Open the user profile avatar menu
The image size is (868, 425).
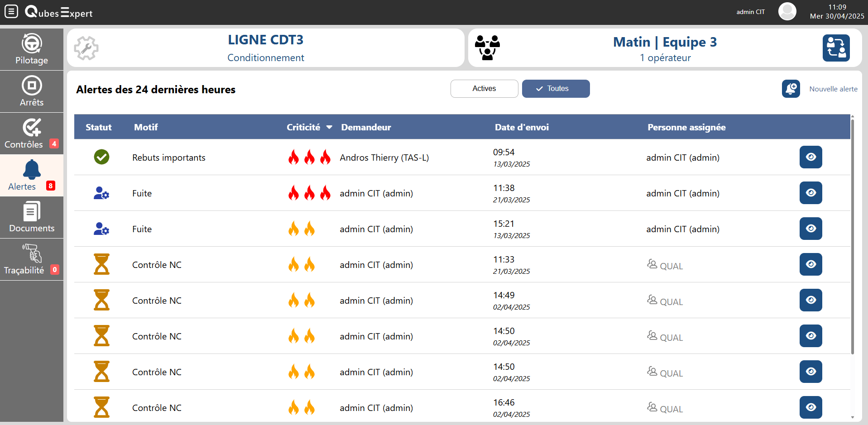787,11
